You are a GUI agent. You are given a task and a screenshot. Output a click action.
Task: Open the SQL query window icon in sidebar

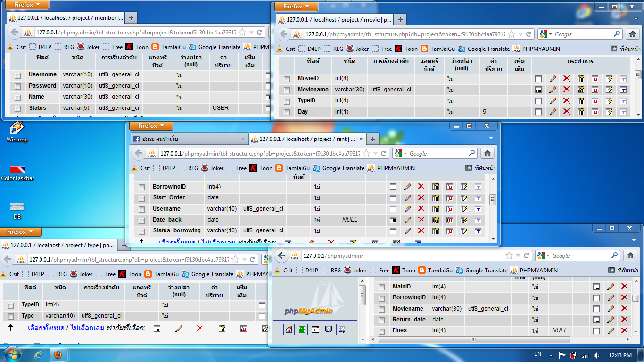(315, 329)
